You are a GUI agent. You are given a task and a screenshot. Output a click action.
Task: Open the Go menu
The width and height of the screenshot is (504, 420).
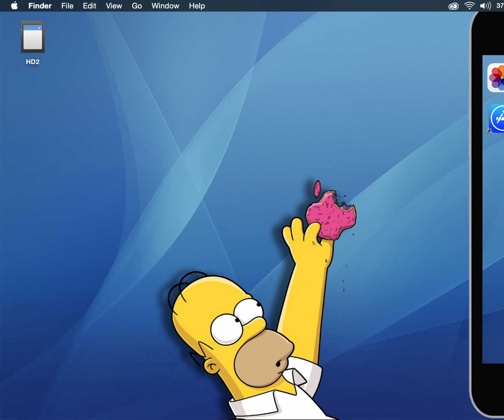[x=137, y=6]
